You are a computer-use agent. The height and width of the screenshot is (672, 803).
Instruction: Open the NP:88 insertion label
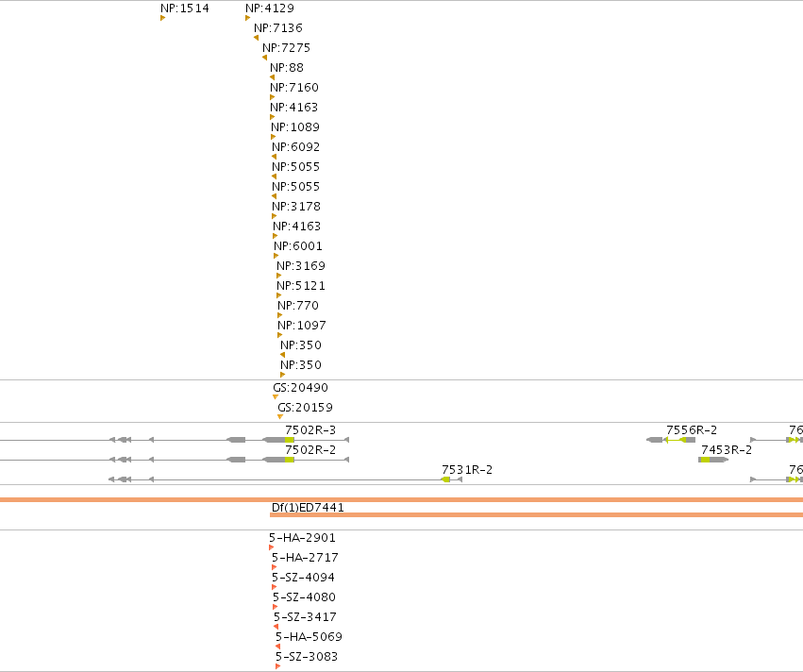point(287,68)
